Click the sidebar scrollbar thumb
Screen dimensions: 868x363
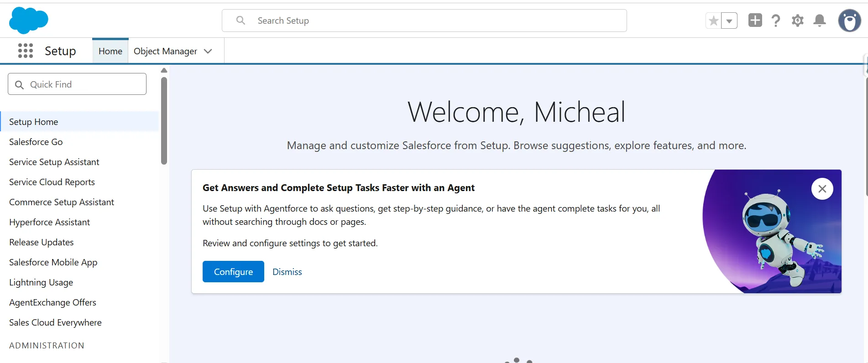(164, 121)
